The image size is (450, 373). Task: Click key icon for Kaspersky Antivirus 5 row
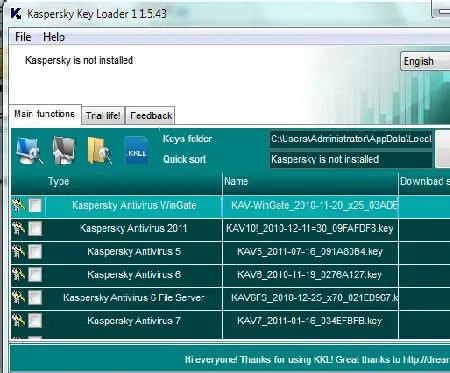tap(19, 251)
